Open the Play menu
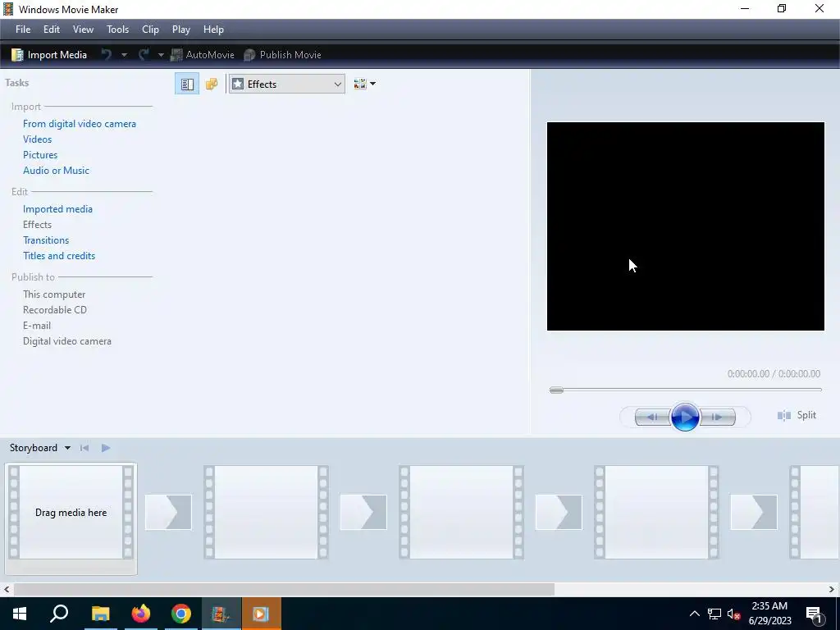Image resolution: width=840 pixels, height=630 pixels. 181,30
